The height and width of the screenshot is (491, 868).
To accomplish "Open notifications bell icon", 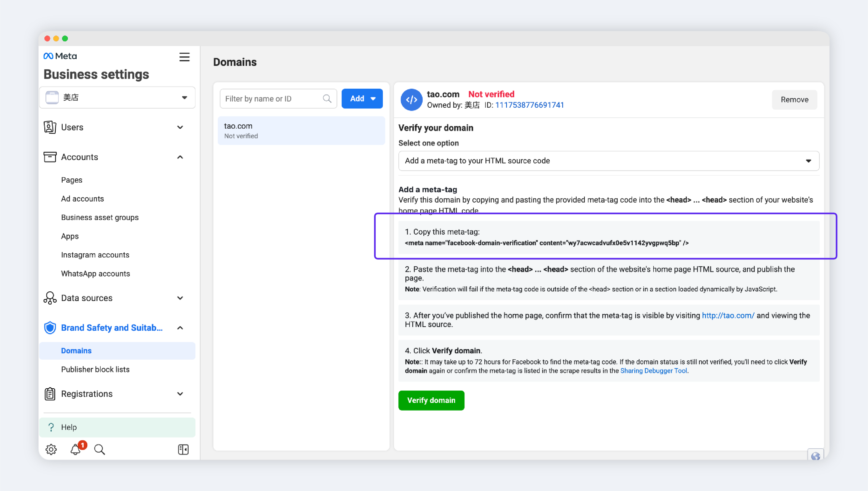I will click(76, 449).
